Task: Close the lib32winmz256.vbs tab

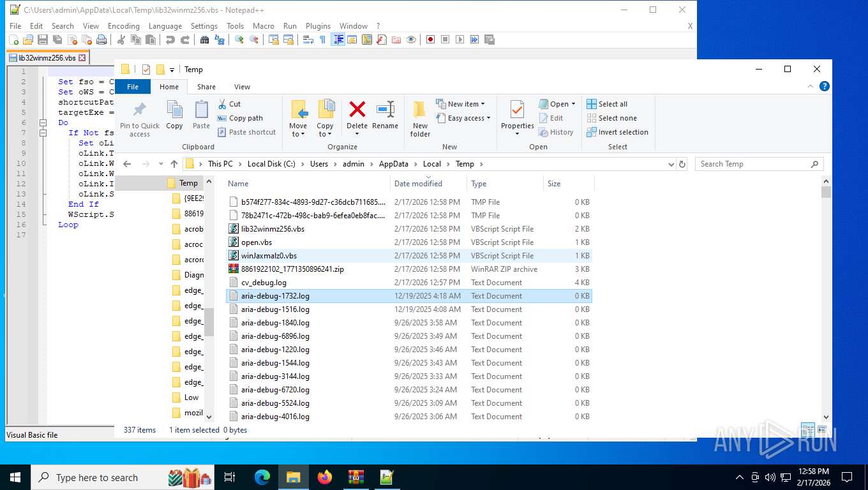Action: [82, 57]
